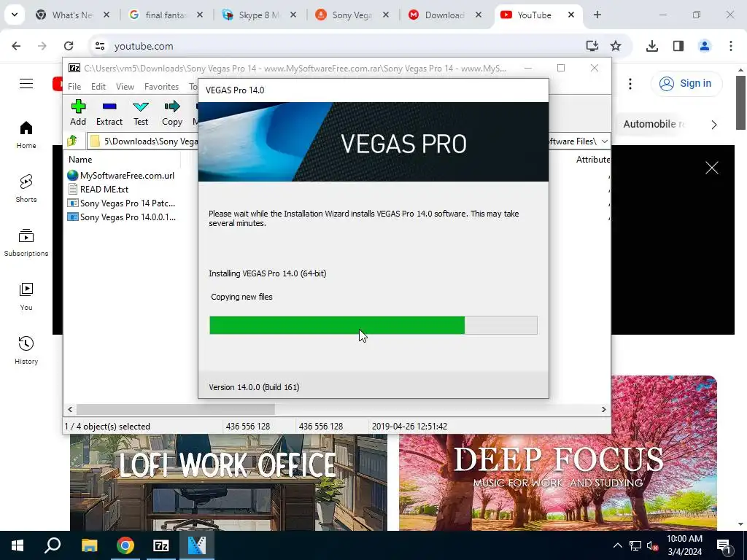The image size is (747, 560).
Task: Open the You section in YouTube sidebar
Action: pos(26,296)
